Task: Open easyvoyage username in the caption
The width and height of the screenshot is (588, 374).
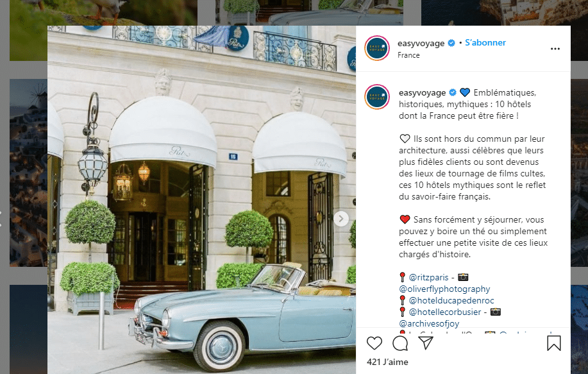Action: (423, 92)
